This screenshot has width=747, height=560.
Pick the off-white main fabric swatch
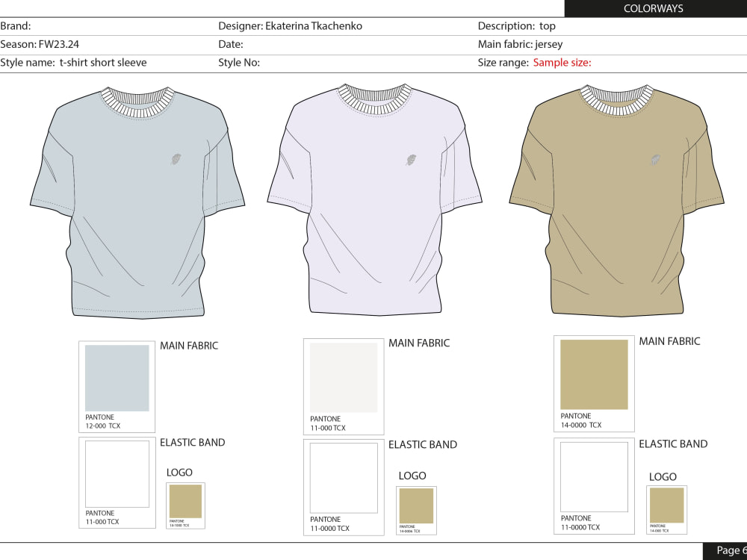[344, 378]
